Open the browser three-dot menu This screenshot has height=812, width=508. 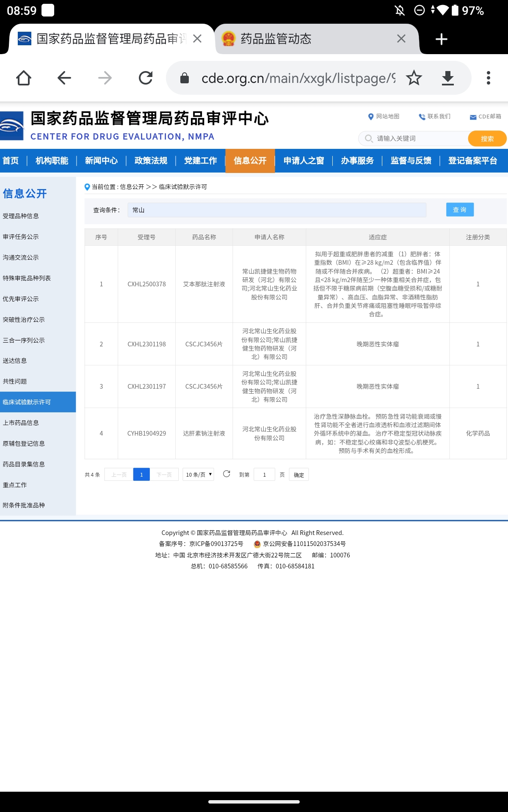coord(489,78)
